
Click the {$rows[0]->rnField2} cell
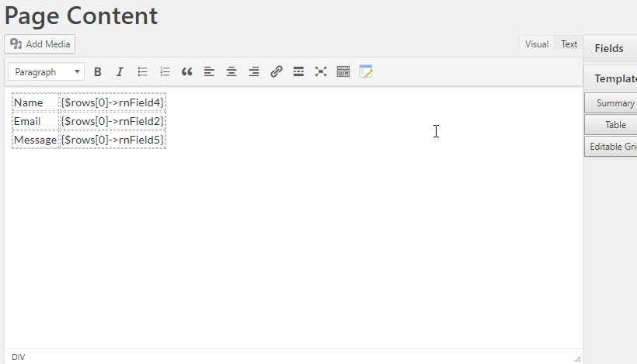[113, 121]
